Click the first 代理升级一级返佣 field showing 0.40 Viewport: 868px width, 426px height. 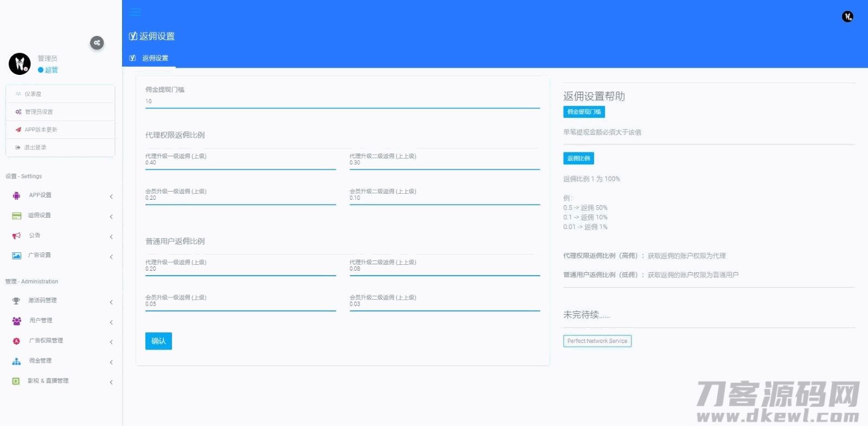(240, 163)
